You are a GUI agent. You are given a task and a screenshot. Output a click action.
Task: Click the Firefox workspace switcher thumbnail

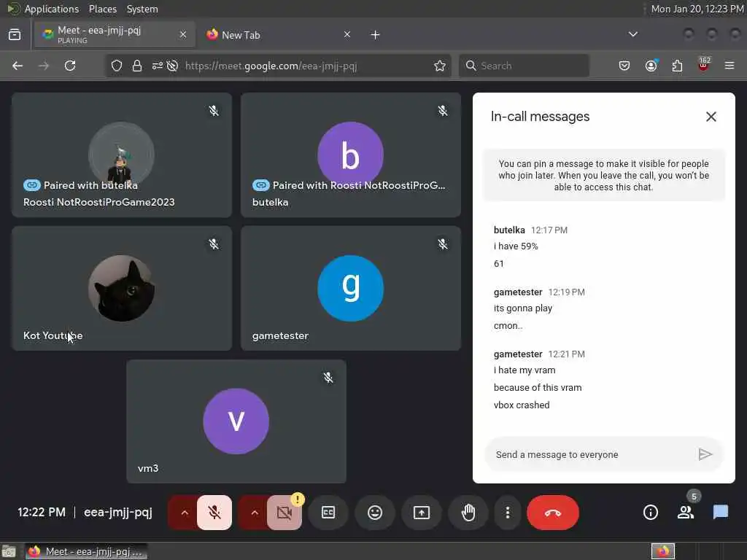662,551
